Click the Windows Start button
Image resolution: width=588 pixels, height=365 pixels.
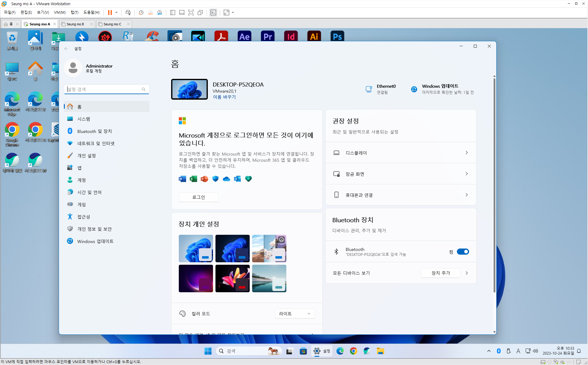point(208,351)
